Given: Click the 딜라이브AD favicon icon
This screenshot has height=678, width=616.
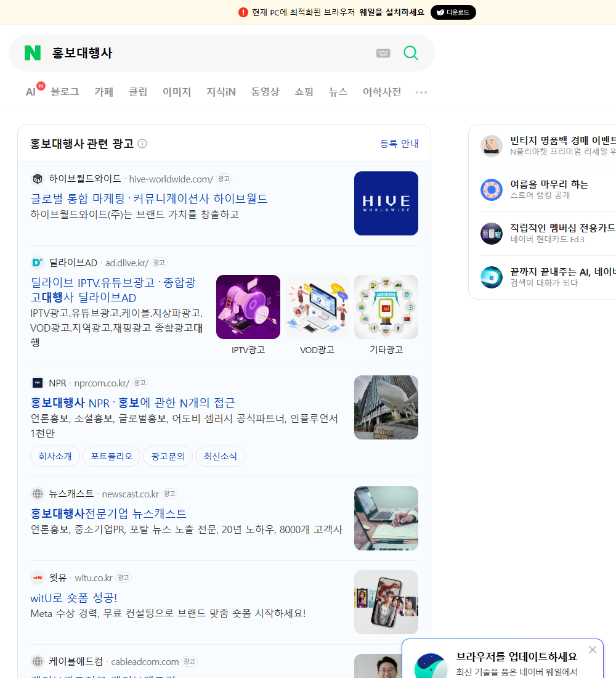Looking at the screenshot, I should coord(38,263).
